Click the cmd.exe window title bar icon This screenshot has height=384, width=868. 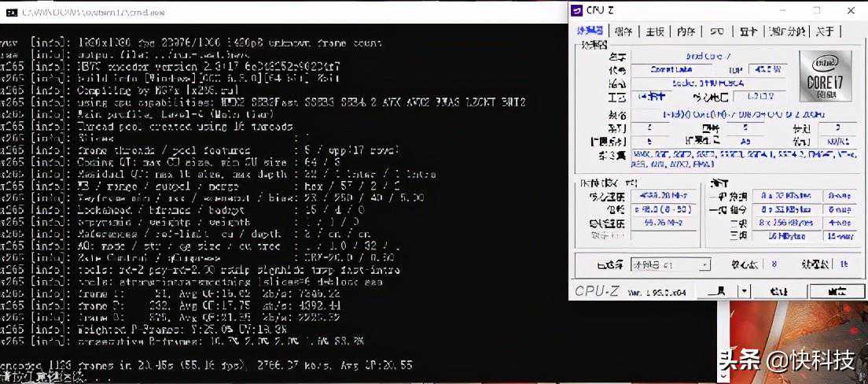(10, 12)
